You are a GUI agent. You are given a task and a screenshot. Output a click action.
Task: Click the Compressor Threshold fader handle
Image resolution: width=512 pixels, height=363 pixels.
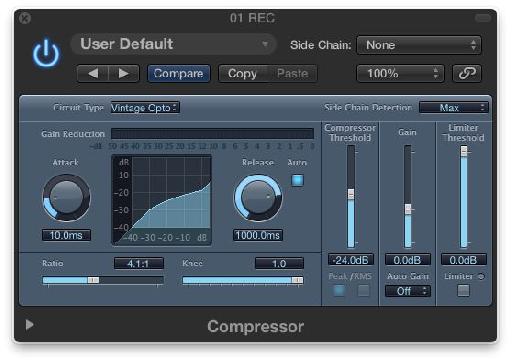(x=351, y=194)
